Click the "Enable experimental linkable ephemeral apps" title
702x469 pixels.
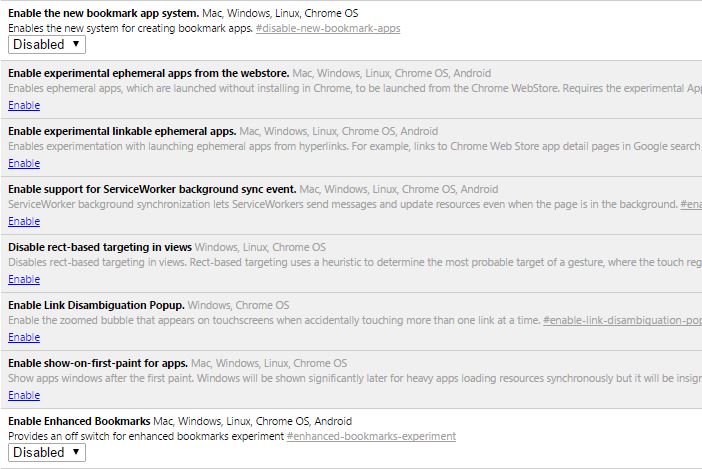(122, 131)
